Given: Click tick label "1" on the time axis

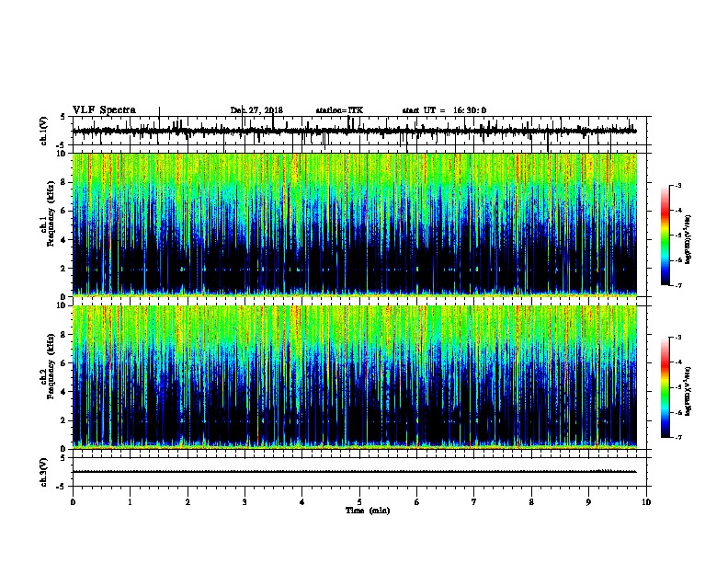Looking at the screenshot, I should pyautogui.click(x=130, y=502).
